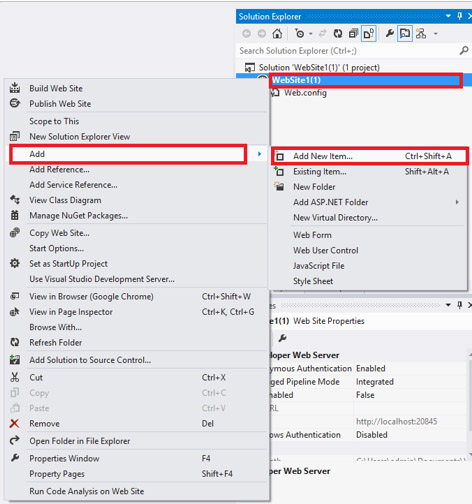Click the http://localhost:20845 URL value
This screenshot has width=472, height=504.
click(396, 422)
